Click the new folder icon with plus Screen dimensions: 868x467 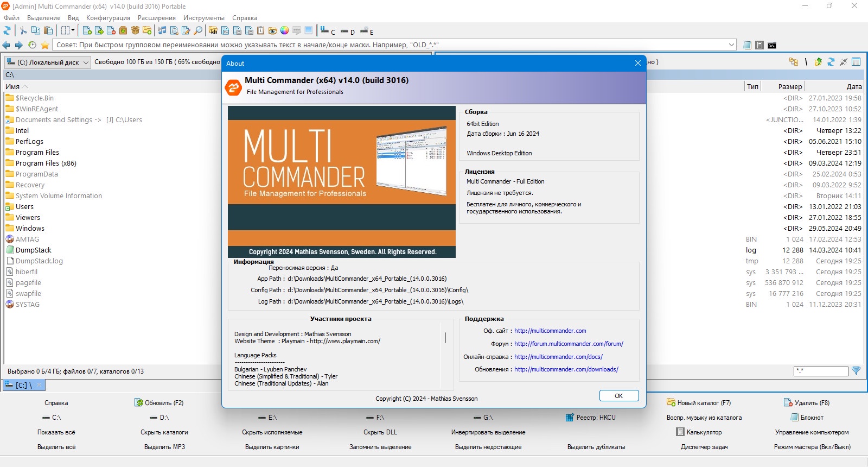(x=147, y=30)
